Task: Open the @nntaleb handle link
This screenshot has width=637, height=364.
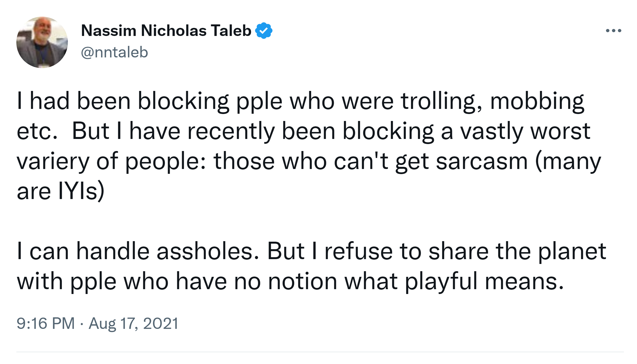Action: click(114, 52)
